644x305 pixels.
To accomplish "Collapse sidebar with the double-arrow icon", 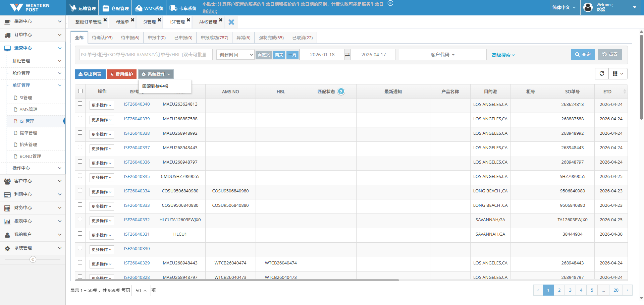I will [33, 259].
